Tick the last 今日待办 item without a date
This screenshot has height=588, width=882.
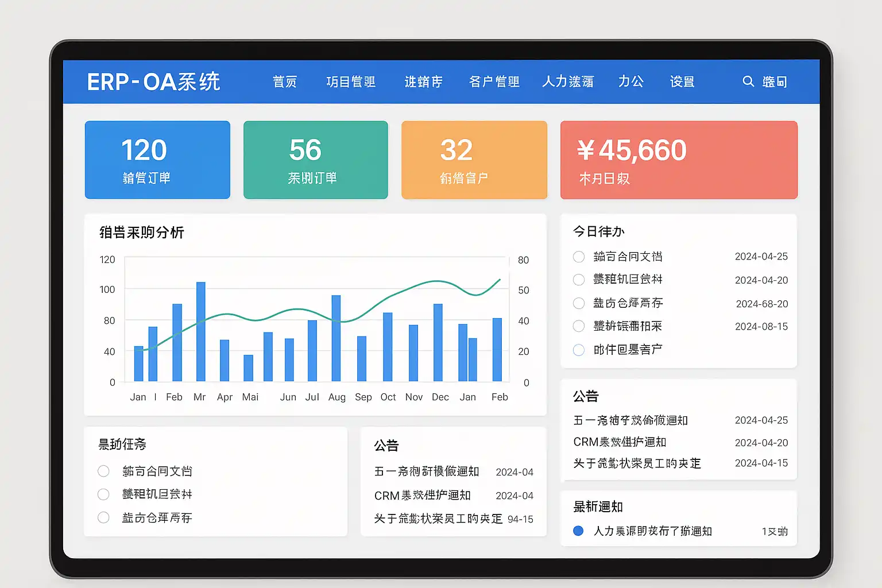tap(579, 350)
